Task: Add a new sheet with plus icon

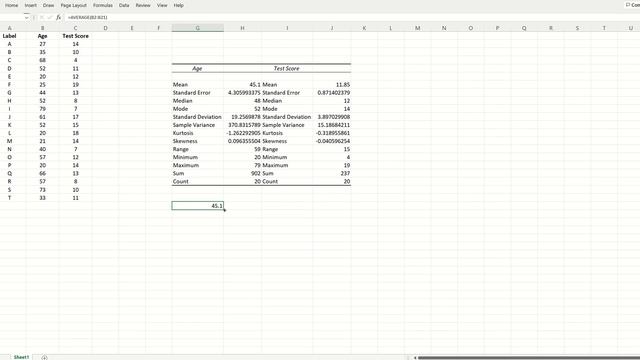Action: click(44, 357)
